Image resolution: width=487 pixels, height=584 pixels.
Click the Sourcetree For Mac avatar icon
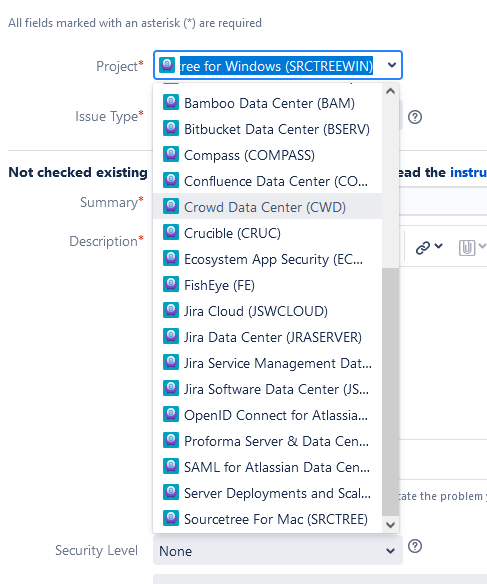pos(171,518)
